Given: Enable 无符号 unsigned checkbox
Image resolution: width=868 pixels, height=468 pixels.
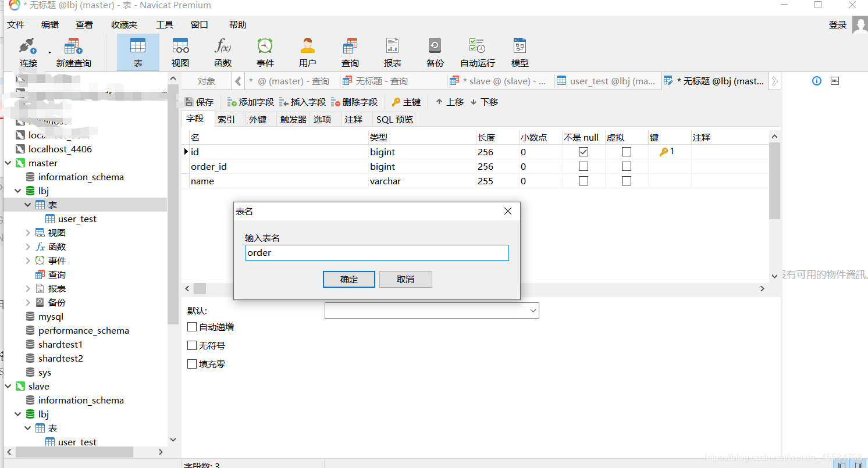Looking at the screenshot, I should pyautogui.click(x=192, y=345).
